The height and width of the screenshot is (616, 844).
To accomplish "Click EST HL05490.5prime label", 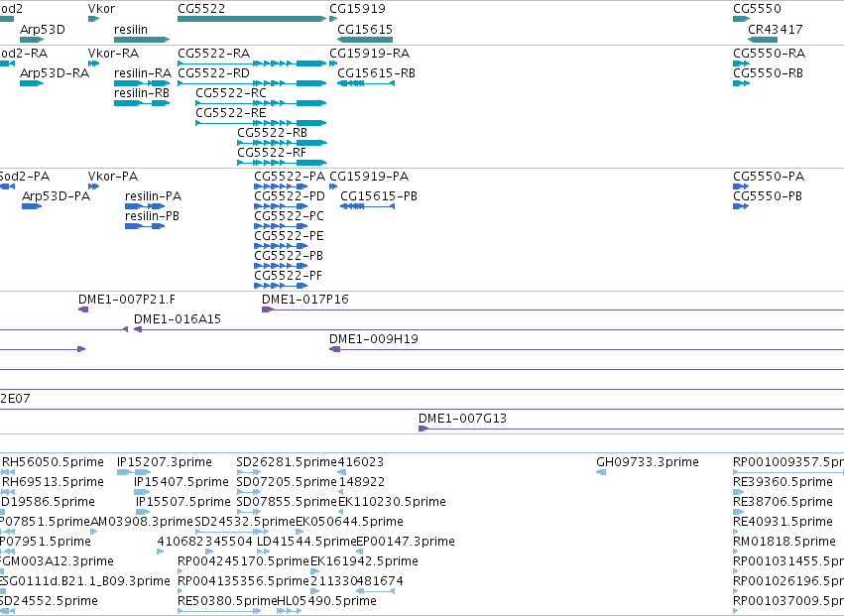I will pos(326,600).
